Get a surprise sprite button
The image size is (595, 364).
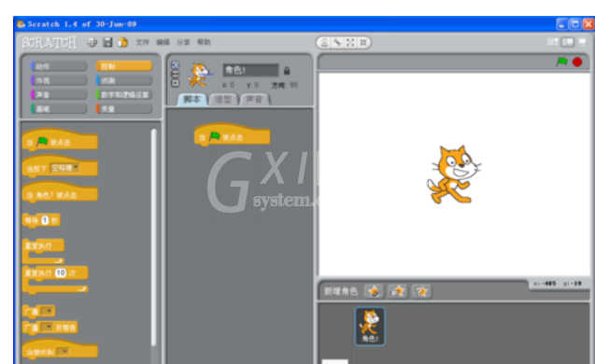point(421,291)
